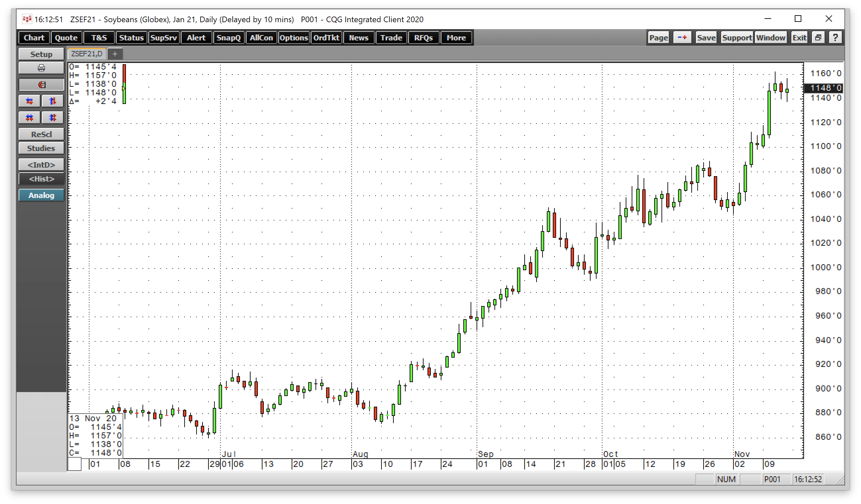861x504 pixels.
Task: Click the Exit button
Action: (799, 37)
